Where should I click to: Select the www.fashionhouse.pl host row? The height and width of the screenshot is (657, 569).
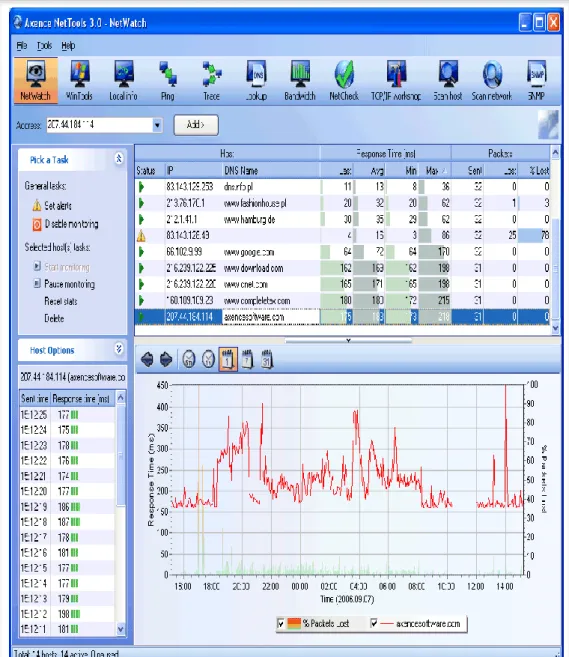coord(342,203)
